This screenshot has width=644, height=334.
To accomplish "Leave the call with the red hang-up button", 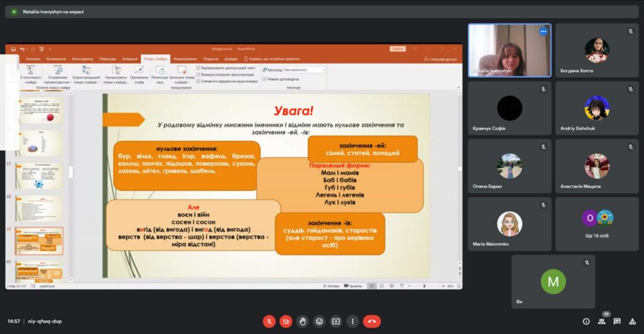I will [x=372, y=321].
